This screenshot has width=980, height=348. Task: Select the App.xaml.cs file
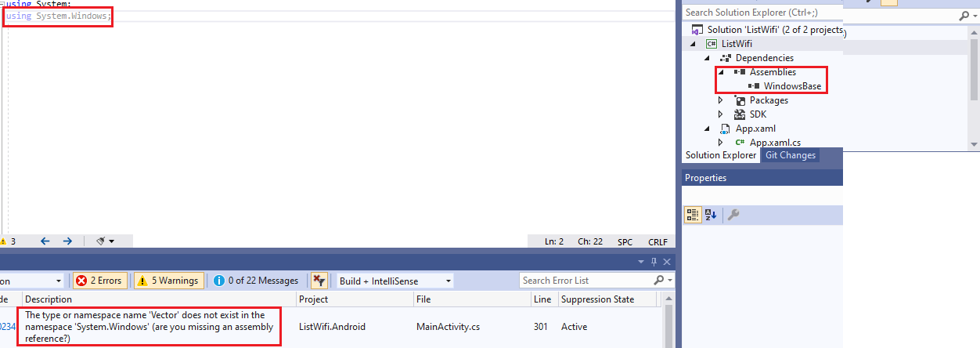[x=775, y=143]
